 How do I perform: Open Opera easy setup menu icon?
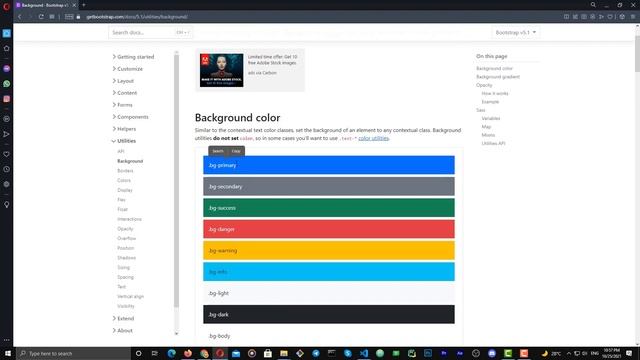[x=633, y=17]
